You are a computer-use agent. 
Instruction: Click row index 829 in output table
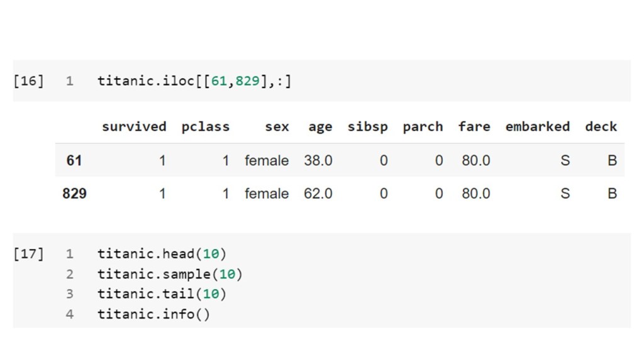tap(74, 194)
